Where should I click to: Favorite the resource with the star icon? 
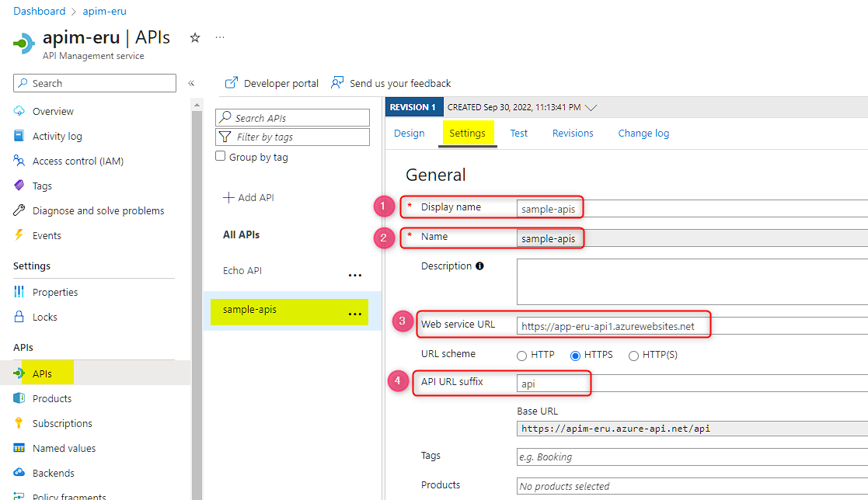tap(195, 37)
